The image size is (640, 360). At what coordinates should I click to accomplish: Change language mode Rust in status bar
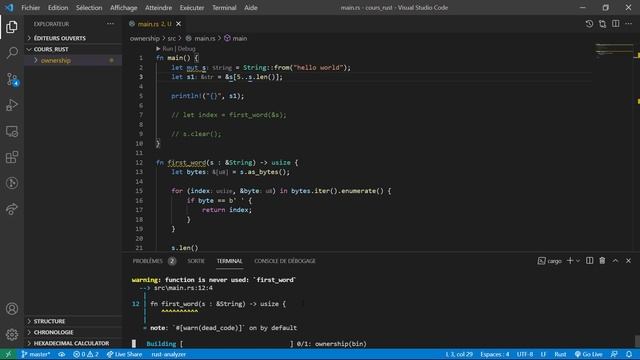click(560, 354)
